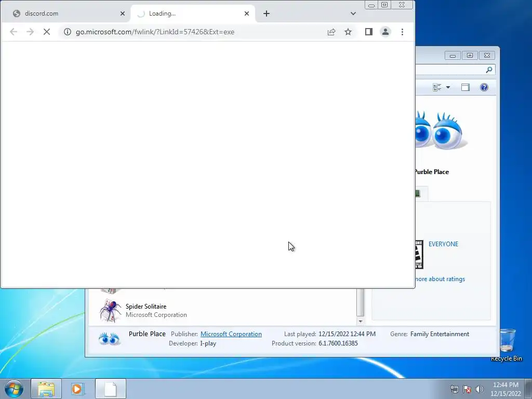Click Purble Place icon in details pane

coord(109,339)
